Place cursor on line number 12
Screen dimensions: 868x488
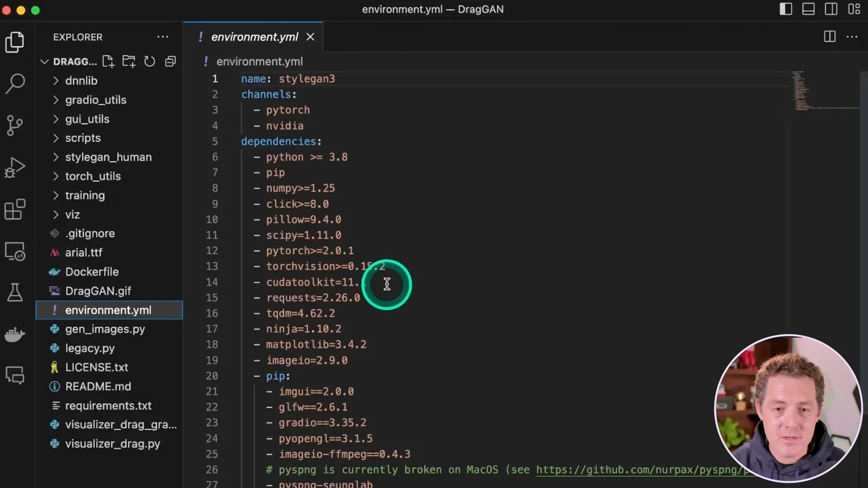pyautogui.click(x=212, y=251)
